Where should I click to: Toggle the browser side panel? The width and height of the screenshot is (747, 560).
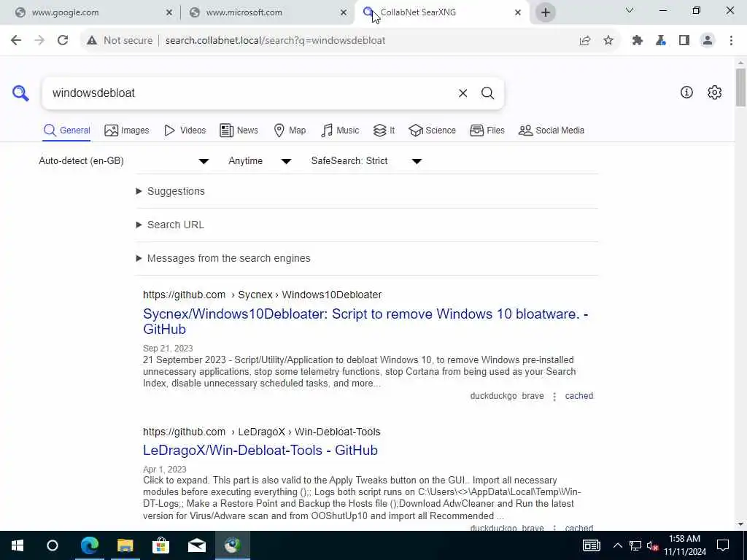[x=684, y=41]
